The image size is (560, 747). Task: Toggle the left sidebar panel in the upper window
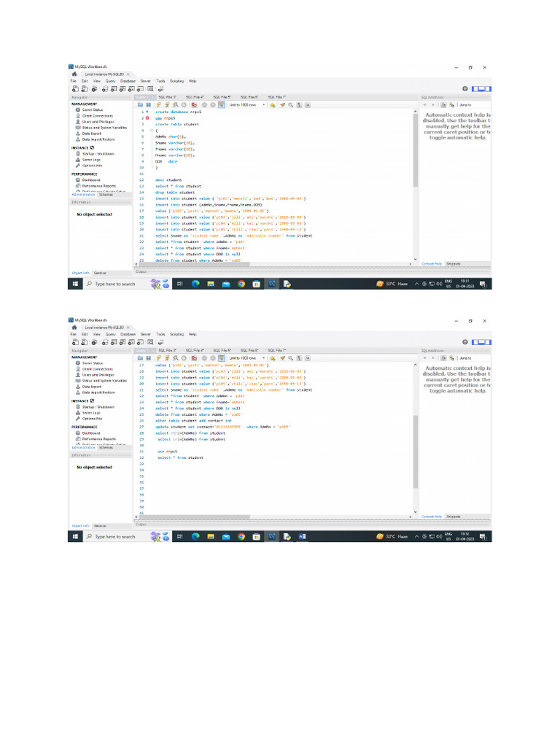[475, 88]
